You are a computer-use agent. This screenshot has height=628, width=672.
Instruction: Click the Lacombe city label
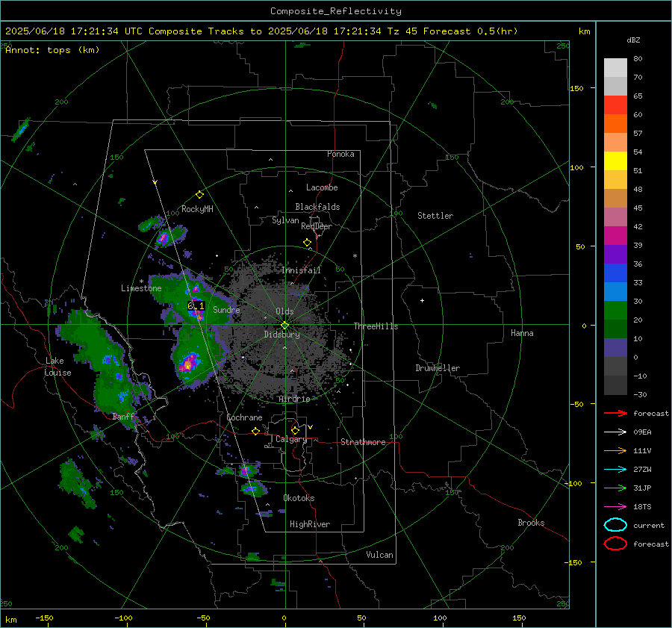coord(322,187)
